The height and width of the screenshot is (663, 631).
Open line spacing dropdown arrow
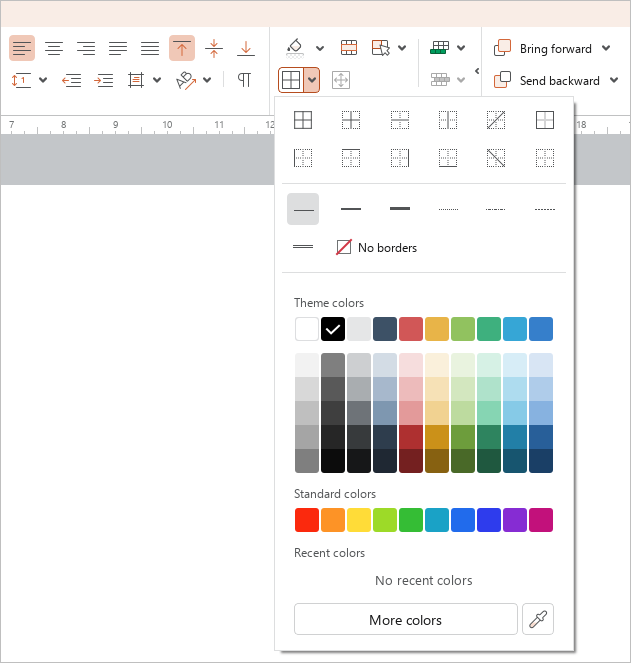[43, 80]
